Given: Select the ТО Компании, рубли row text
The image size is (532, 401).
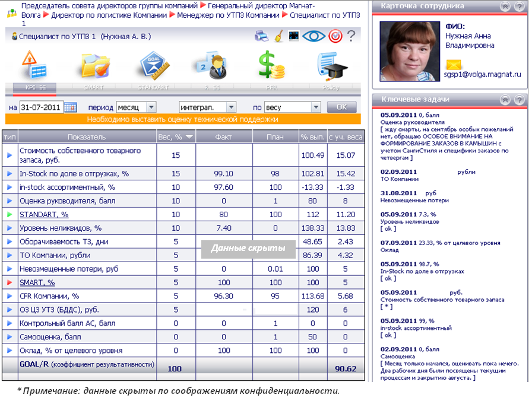Looking at the screenshot, I should pos(55,255).
